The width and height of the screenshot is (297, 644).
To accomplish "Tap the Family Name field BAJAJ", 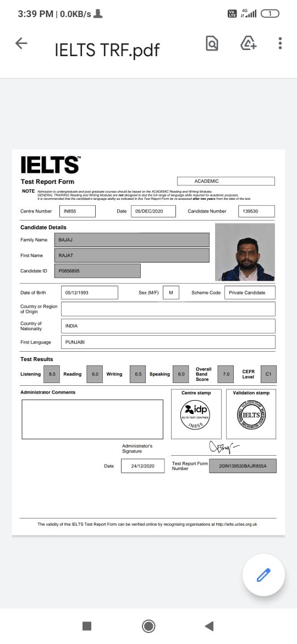I will pyautogui.click(x=131, y=240).
